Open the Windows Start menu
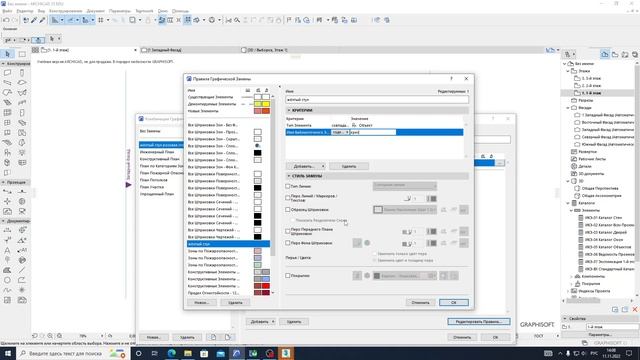The height and width of the screenshot is (360, 640). [7, 353]
